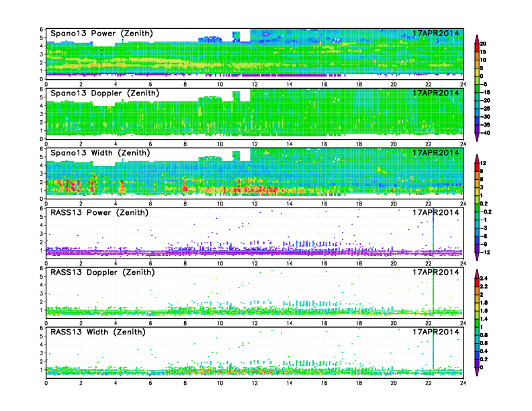
Task: Click the "-9" label on the middle colorbar
Action: pyautogui.click(x=484, y=244)
